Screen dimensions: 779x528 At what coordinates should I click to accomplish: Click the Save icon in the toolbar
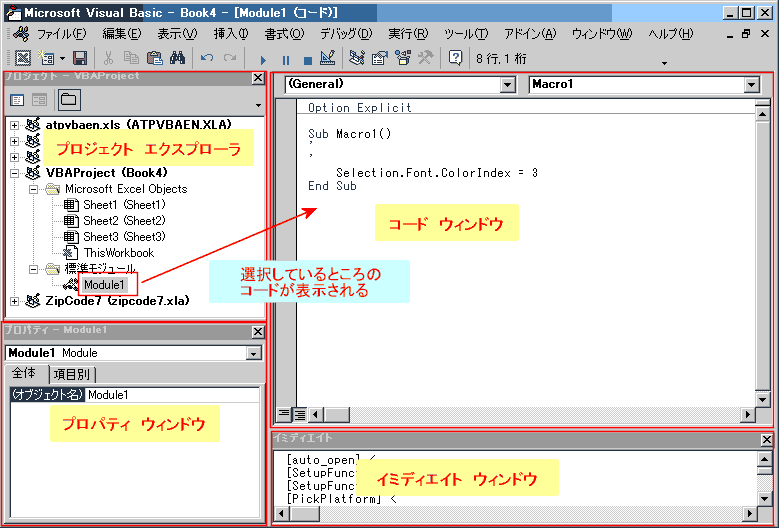coord(79,59)
